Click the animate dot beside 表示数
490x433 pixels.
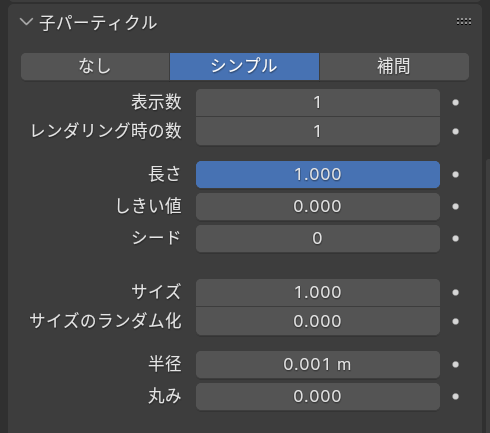coord(455,103)
